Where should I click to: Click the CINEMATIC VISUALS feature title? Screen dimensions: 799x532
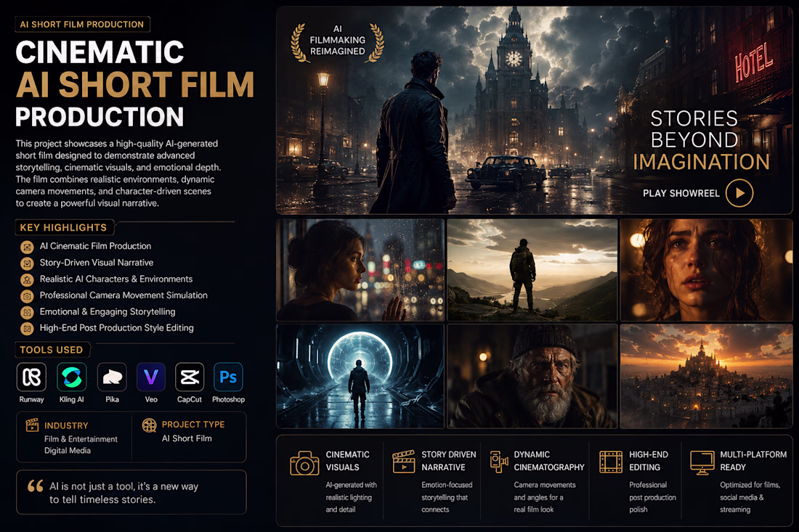click(347, 461)
